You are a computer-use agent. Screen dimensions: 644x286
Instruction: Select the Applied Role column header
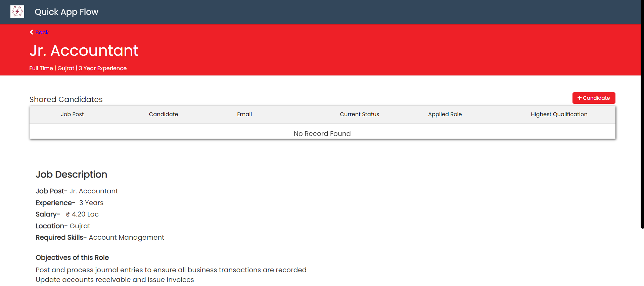(445, 114)
